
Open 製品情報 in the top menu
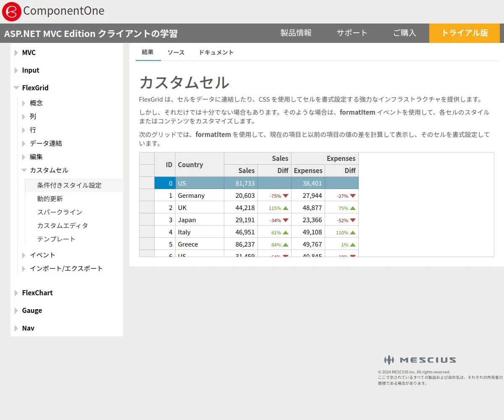(x=296, y=33)
